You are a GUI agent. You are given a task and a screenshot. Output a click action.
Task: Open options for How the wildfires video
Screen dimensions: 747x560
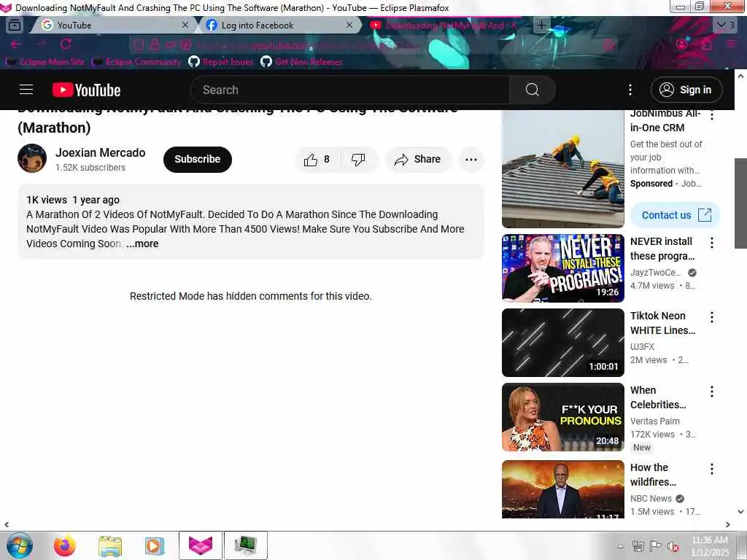point(712,469)
